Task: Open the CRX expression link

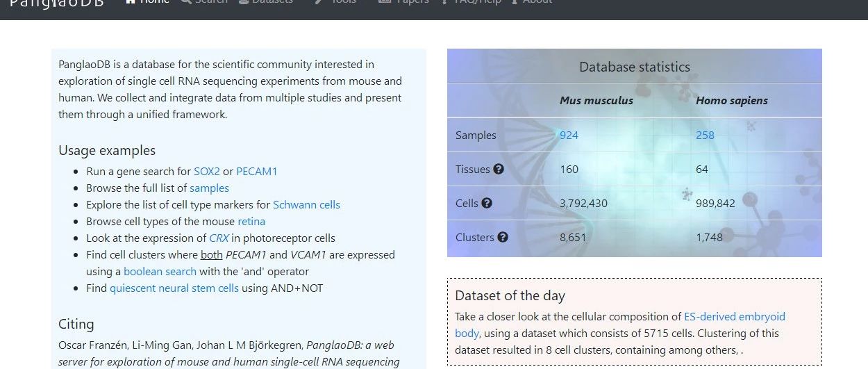Action: point(219,238)
